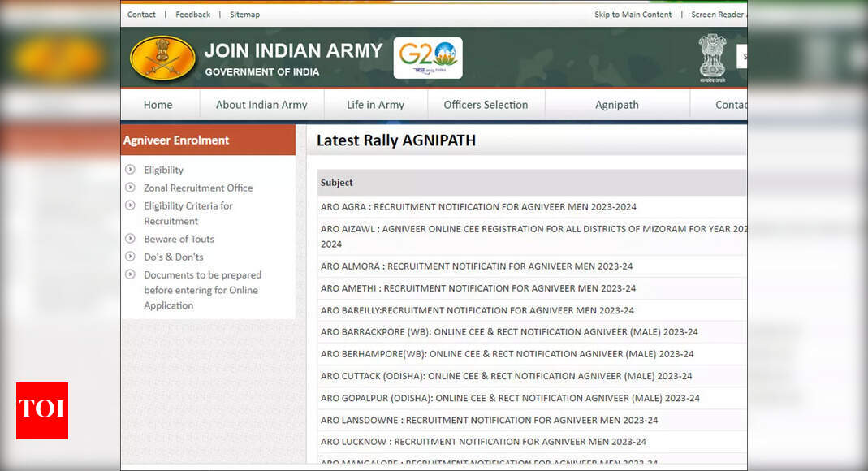Open ARO LUCKNOW recruitment notification link
This screenshot has width=868, height=471.
(x=483, y=442)
